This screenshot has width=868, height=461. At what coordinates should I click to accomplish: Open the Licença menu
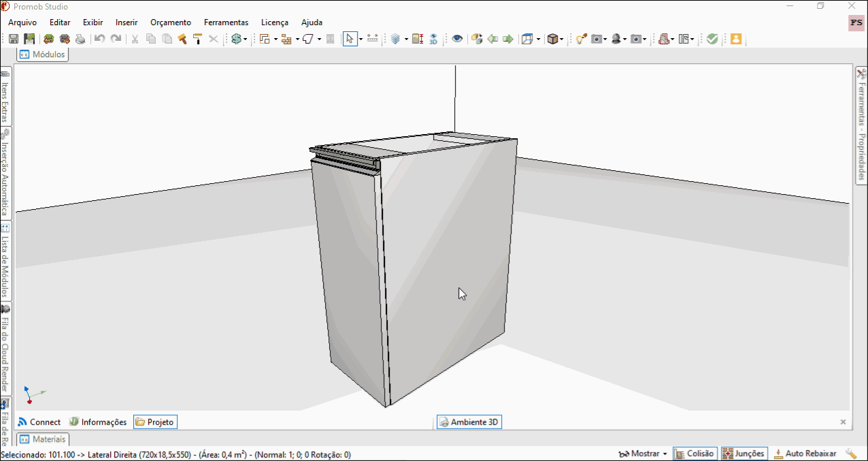coord(275,22)
